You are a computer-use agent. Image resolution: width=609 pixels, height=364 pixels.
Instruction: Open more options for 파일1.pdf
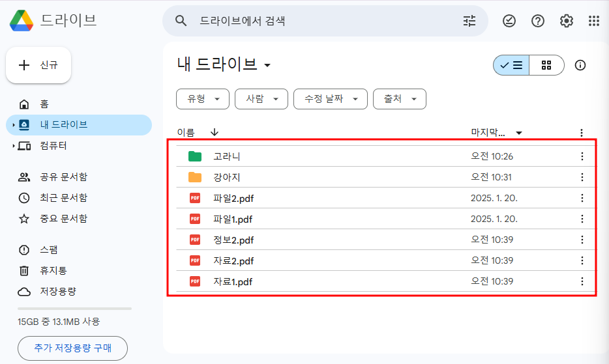tap(582, 219)
